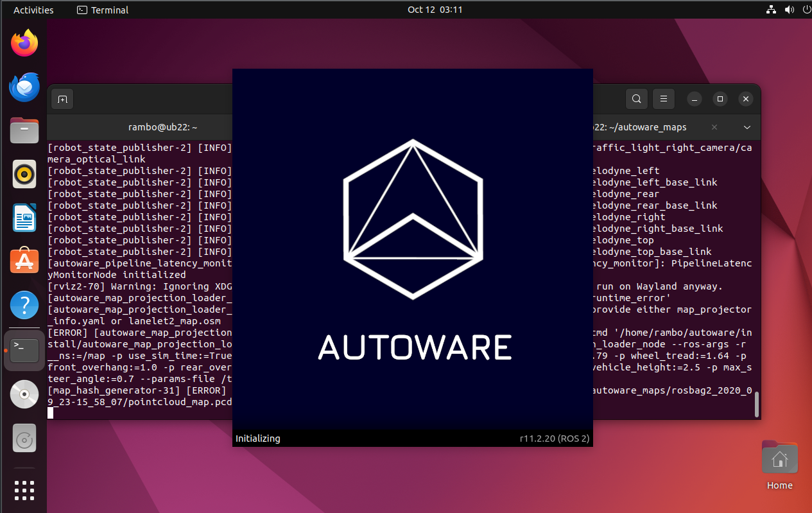Screen dimensions: 812x513
Task: Launch Thunderbird mail from the dock
Action: tap(24, 87)
